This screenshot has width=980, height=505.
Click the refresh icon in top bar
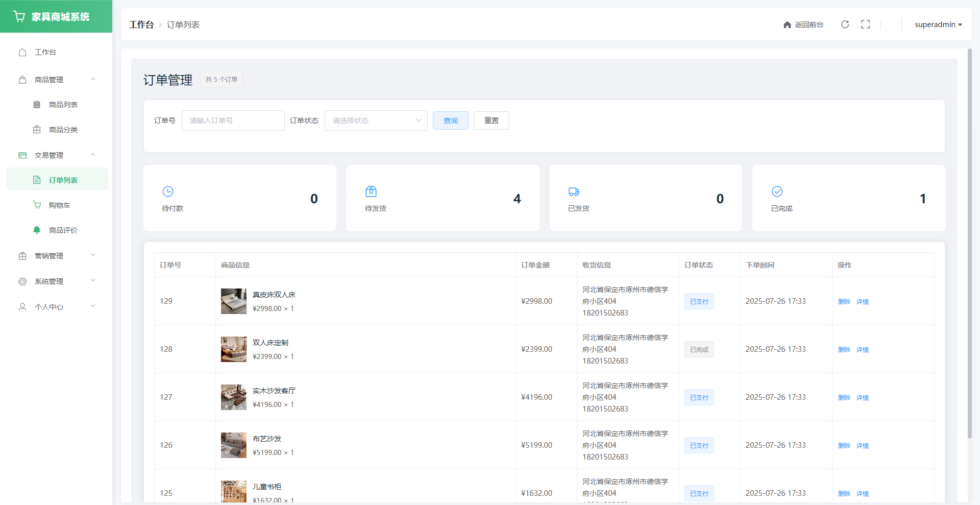coord(845,24)
